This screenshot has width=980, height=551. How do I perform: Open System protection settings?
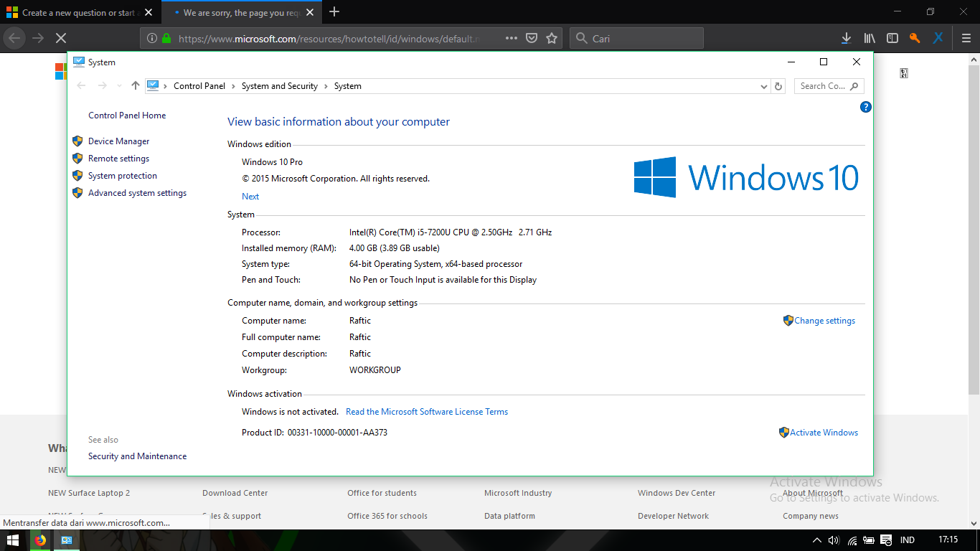[x=122, y=175]
